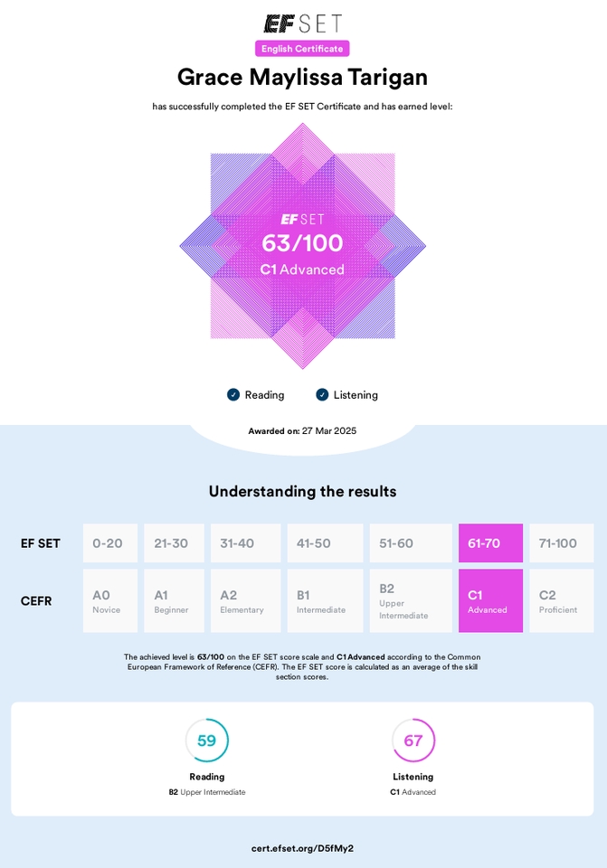Click the A2 Elementary cell

click(246, 600)
